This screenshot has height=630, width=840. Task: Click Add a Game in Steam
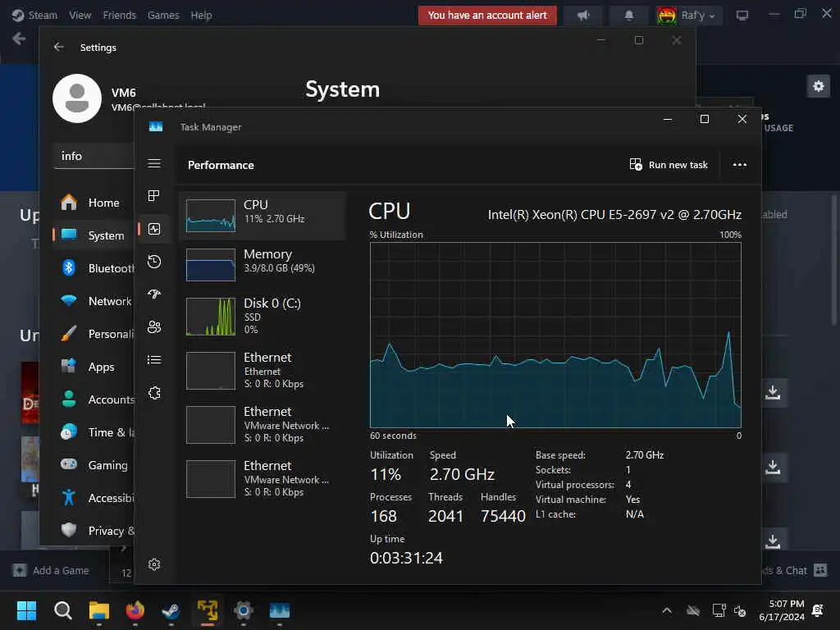(51, 570)
